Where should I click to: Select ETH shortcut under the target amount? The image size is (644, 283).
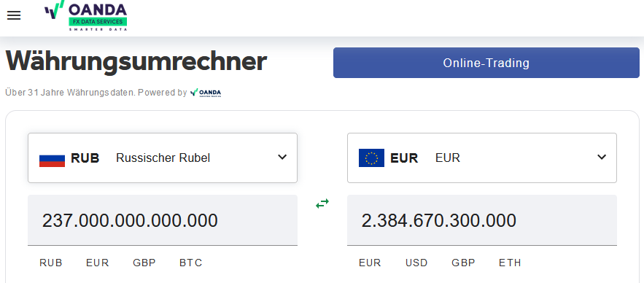click(510, 263)
